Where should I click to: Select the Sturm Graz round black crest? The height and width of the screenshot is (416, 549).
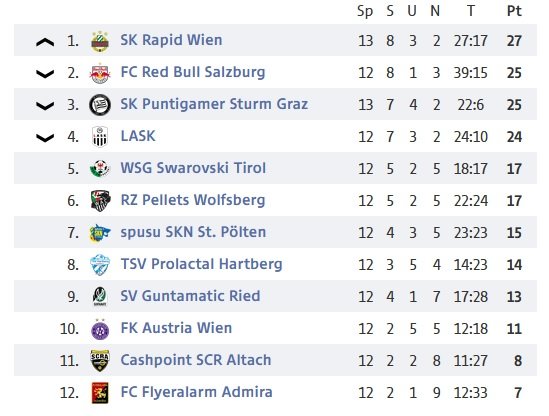tap(100, 105)
